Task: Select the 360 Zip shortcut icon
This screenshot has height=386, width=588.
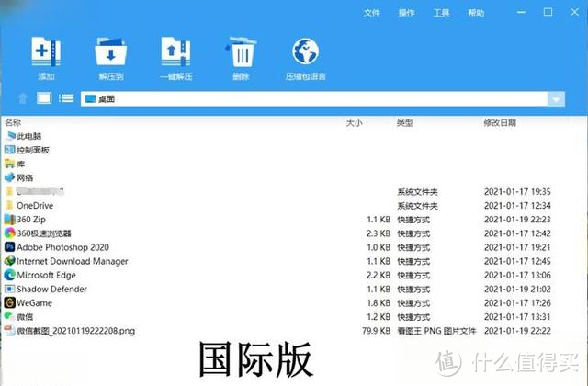Action: point(10,219)
